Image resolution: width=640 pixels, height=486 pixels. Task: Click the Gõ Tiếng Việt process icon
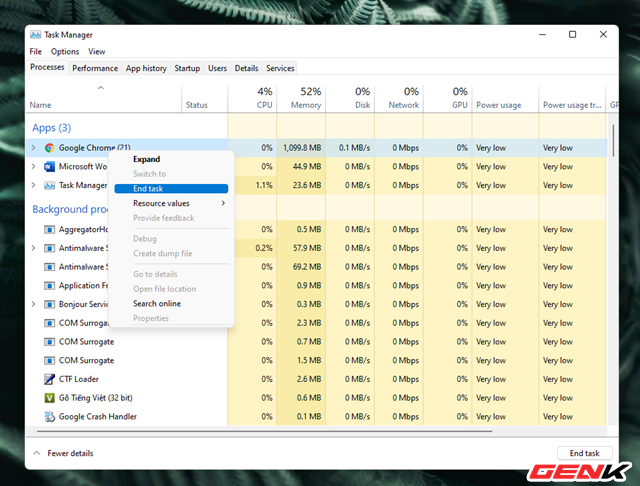click(49, 398)
